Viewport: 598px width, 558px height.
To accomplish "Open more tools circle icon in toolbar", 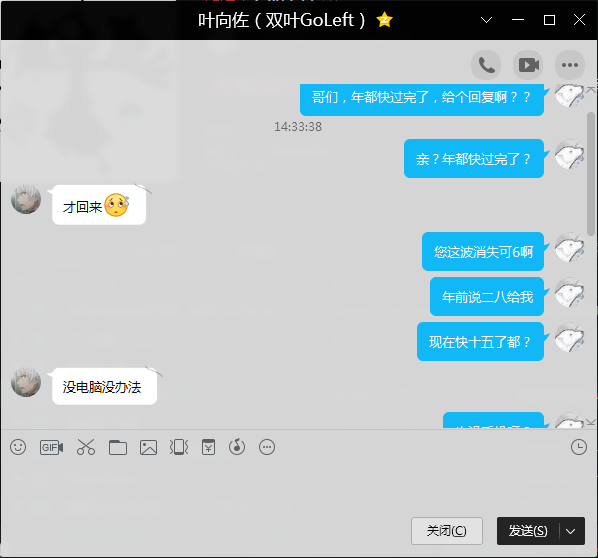I will coord(267,447).
